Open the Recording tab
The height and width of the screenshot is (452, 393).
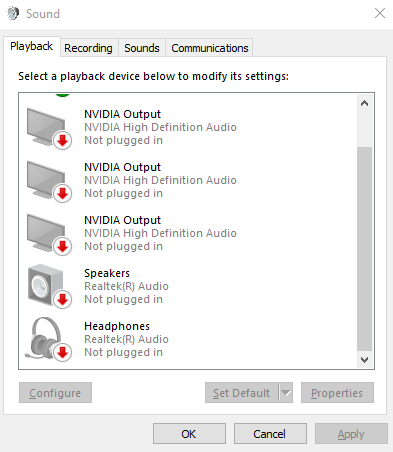coord(88,48)
